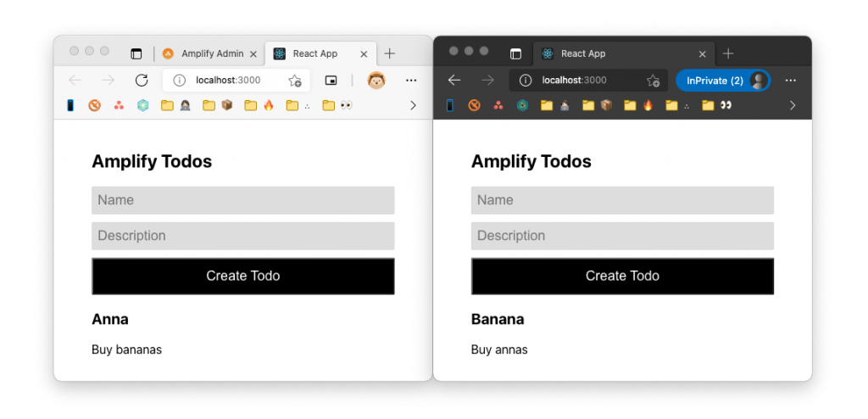Open the laptop-person bookmark folder in the dark window
The width and height of the screenshot is (868, 419).
(556, 105)
